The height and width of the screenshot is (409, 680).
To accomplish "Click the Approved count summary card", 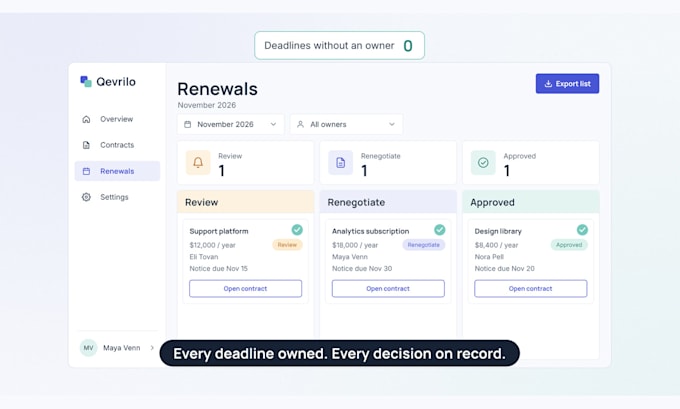I will coord(531,163).
